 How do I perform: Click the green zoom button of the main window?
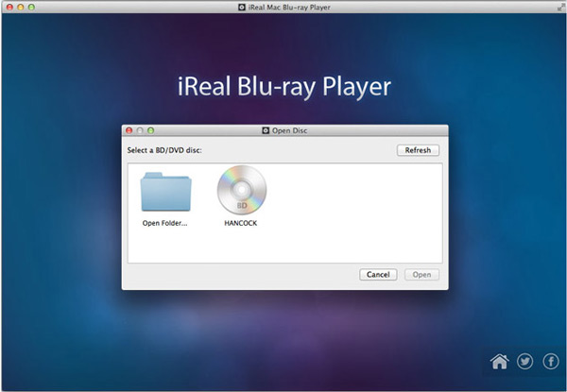(31, 8)
